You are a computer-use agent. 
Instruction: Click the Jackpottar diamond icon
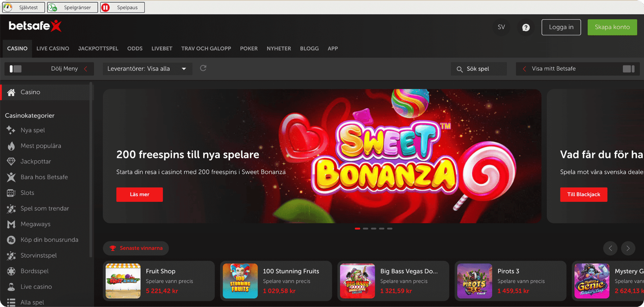coord(11,162)
